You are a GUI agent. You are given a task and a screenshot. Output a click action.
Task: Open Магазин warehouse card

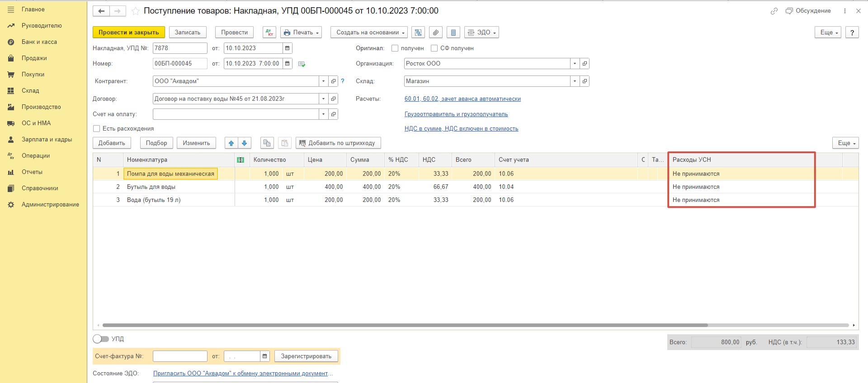pos(585,81)
